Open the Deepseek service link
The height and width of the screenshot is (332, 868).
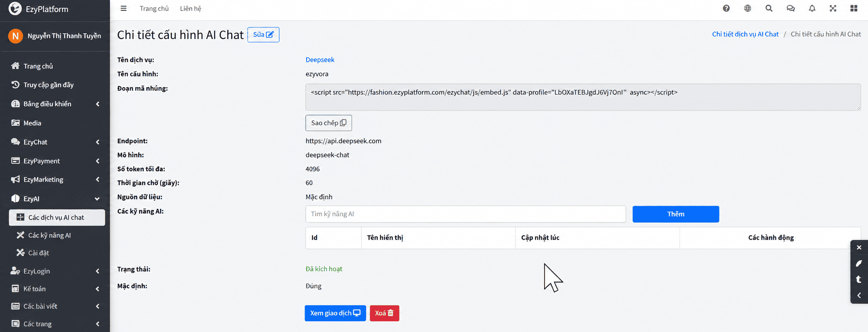320,60
